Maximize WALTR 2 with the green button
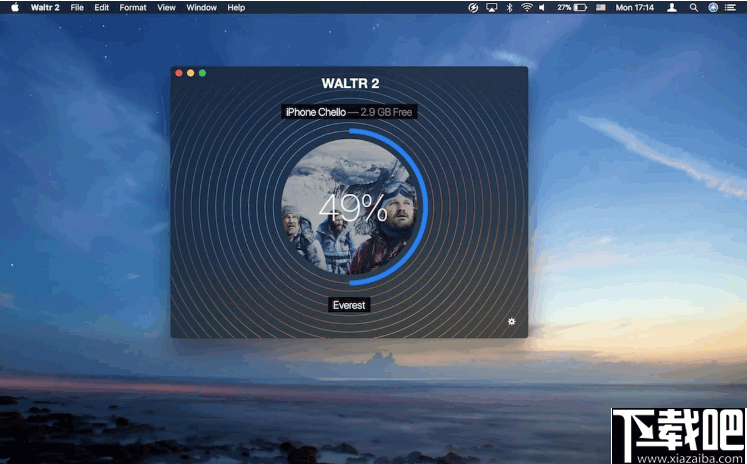747x464 pixels. click(202, 73)
